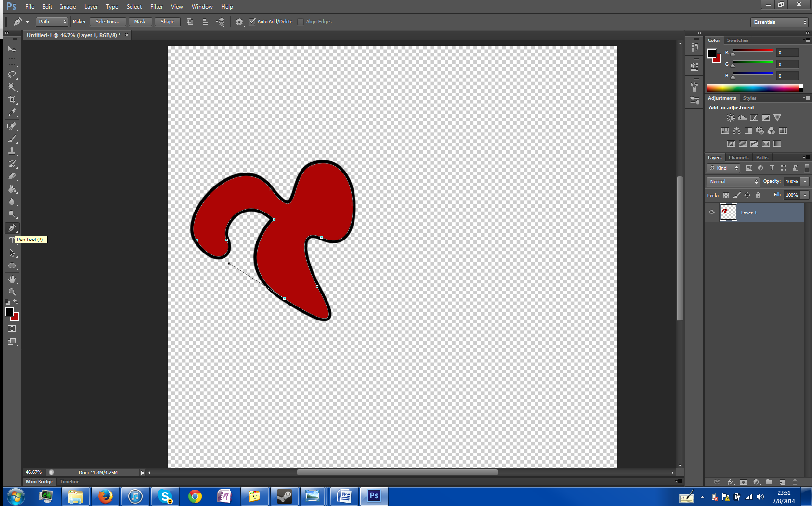This screenshot has height=506, width=812.
Task: Select the Crop tool
Action: tap(12, 100)
